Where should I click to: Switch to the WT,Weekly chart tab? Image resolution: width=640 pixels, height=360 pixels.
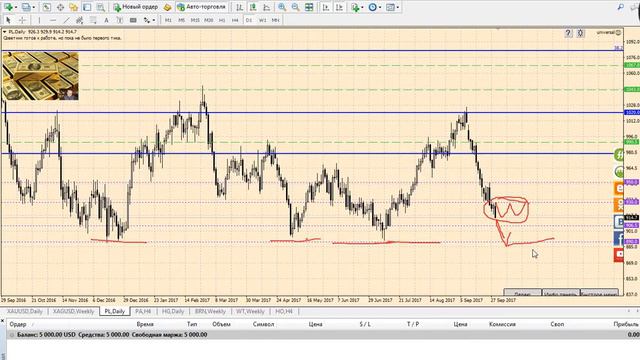coord(250,311)
